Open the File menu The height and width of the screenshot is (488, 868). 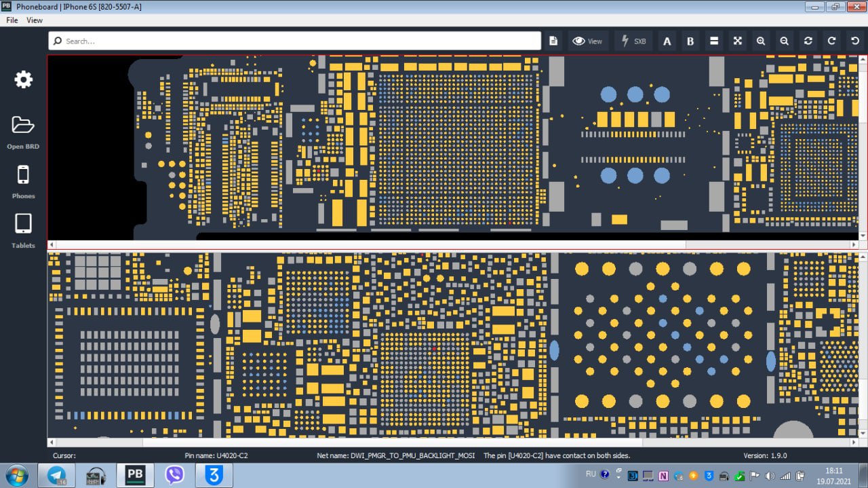tap(12, 20)
